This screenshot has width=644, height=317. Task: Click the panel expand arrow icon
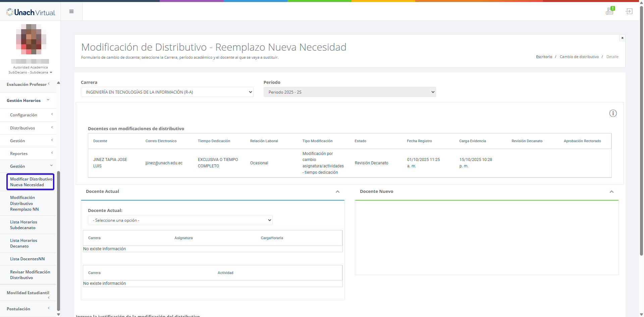pos(622,38)
